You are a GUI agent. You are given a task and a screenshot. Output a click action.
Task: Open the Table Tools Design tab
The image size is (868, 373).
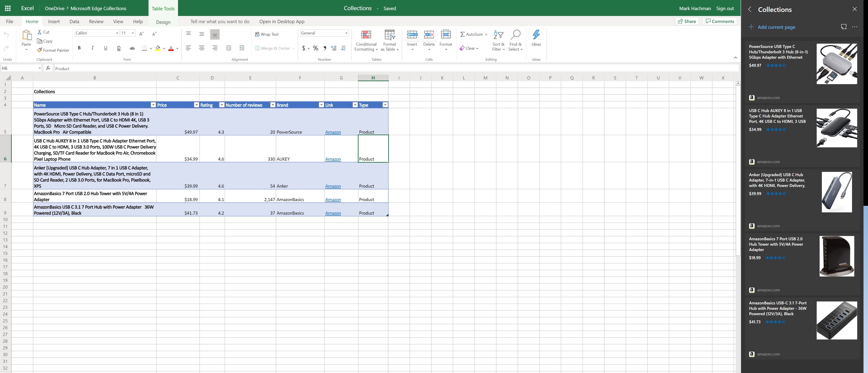163,22
